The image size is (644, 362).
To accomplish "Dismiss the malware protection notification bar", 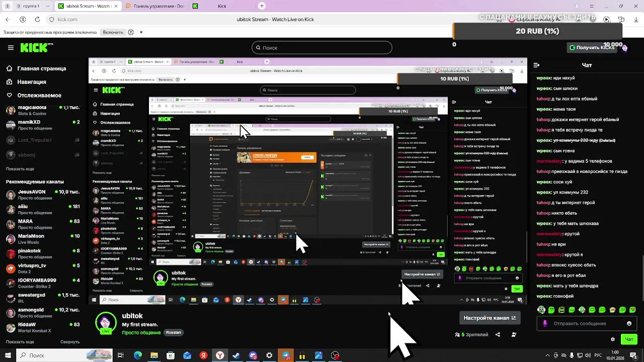I will click(x=141, y=32).
